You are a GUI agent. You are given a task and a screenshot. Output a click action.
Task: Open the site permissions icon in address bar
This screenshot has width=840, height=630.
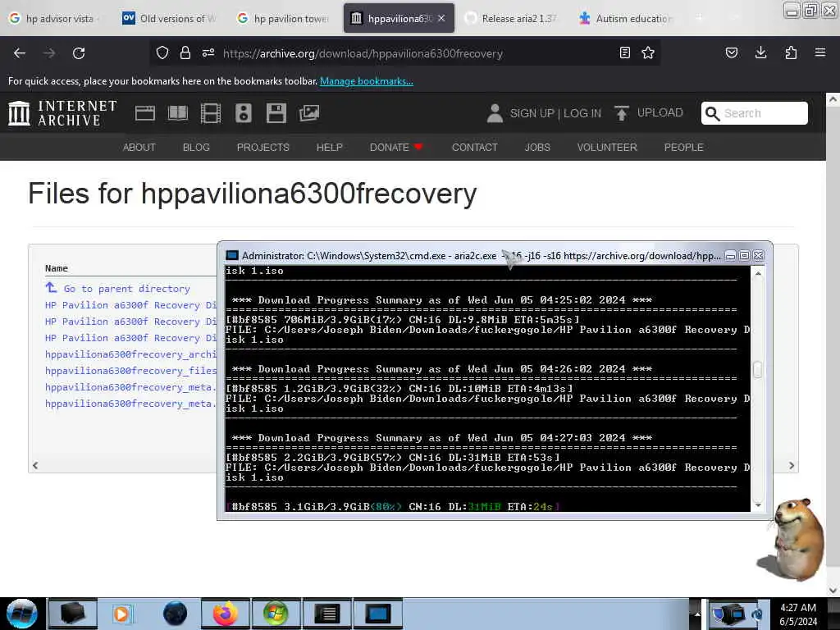(x=208, y=52)
